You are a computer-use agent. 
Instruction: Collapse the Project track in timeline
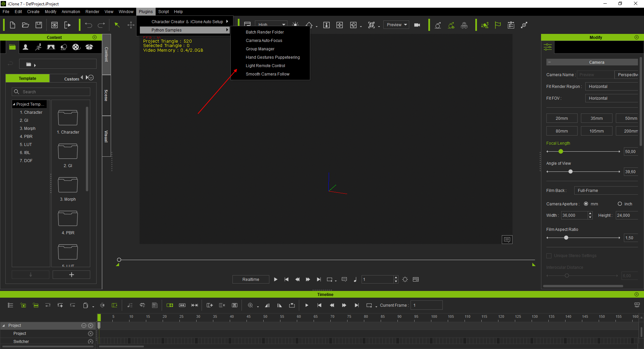pyautogui.click(x=4, y=326)
